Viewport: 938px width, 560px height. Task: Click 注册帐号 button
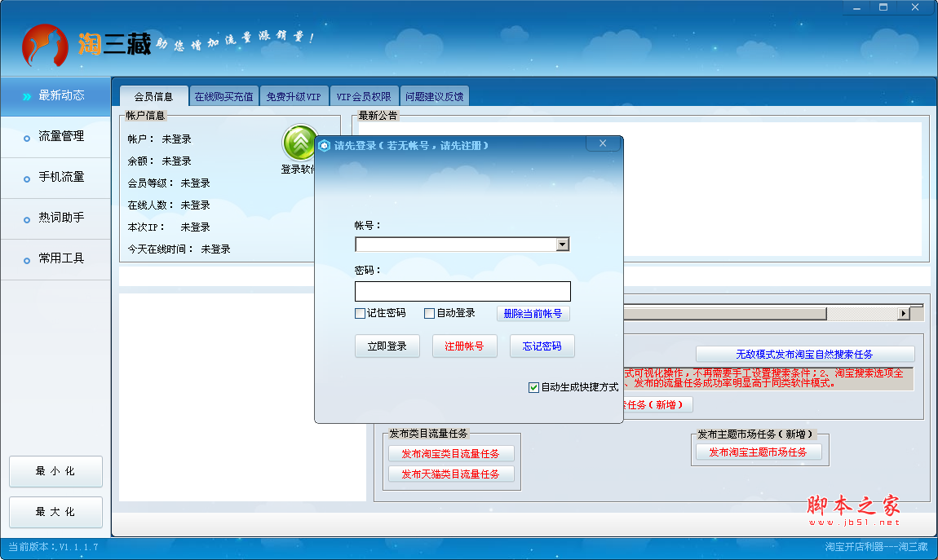coord(464,346)
